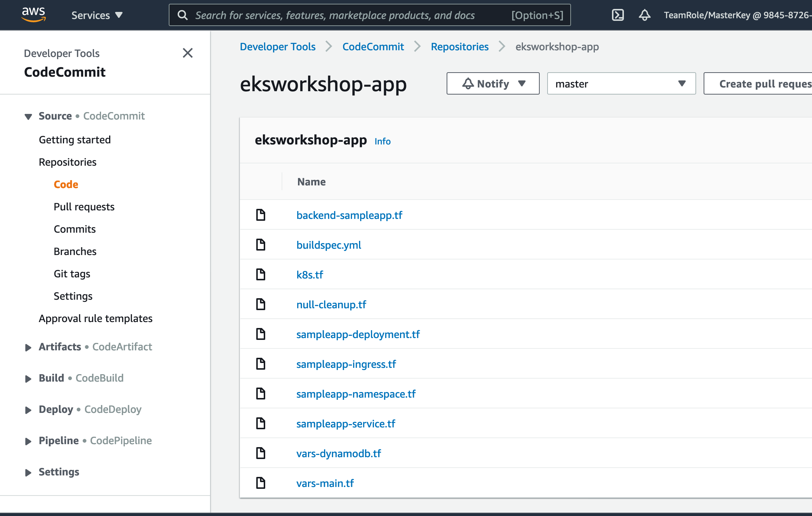Open Approval rule templates

click(96, 318)
